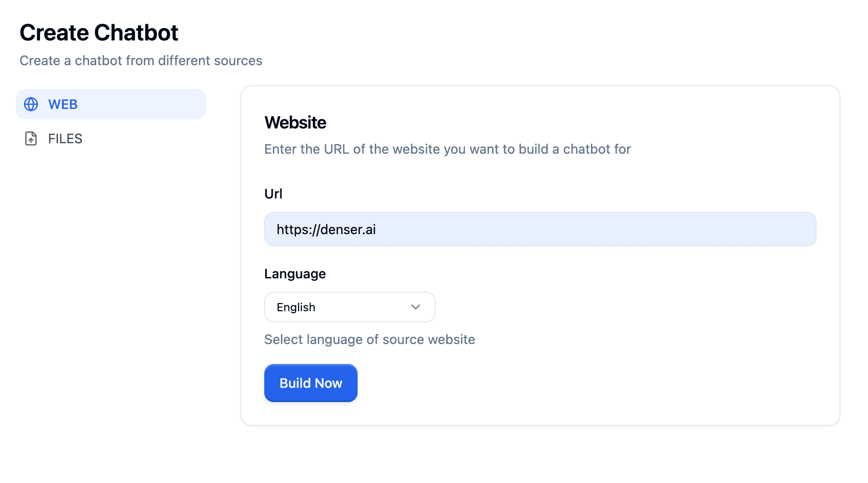
Task: Toggle the active WEB source selection
Action: click(63, 104)
